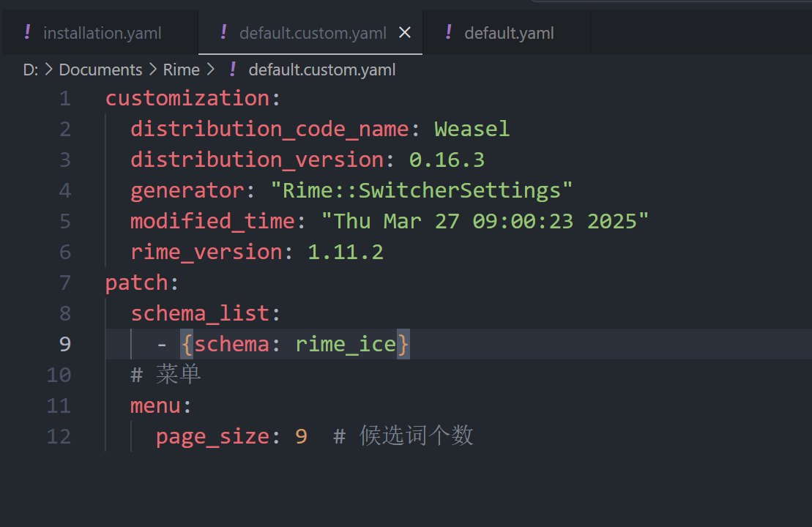
Task: Open the Documents breadcrumb folder
Action: coord(100,70)
